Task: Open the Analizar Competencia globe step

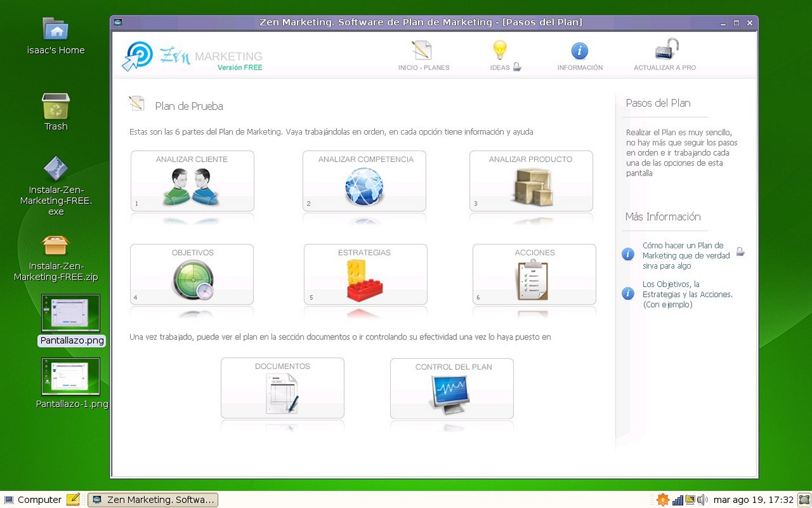Action: click(x=364, y=181)
